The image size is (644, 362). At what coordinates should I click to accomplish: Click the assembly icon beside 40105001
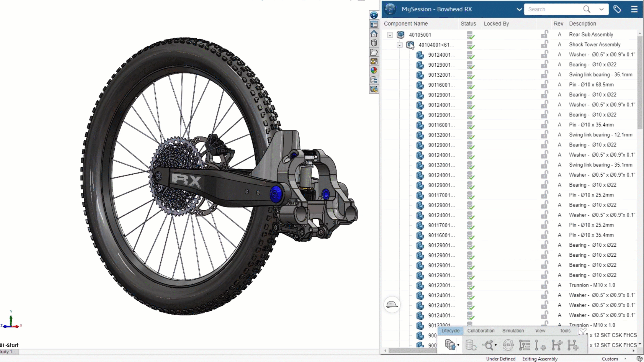(400, 35)
